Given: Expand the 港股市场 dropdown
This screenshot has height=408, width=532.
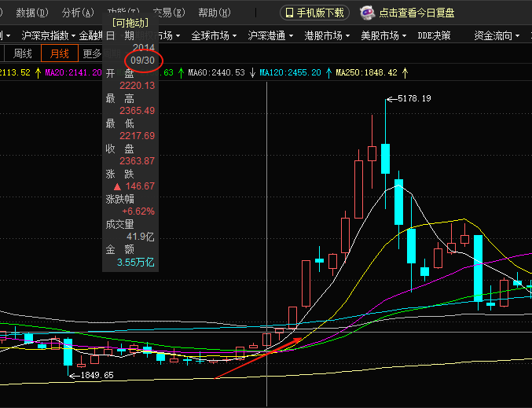Looking at the screenshot, I should click(x=328, y=35).
